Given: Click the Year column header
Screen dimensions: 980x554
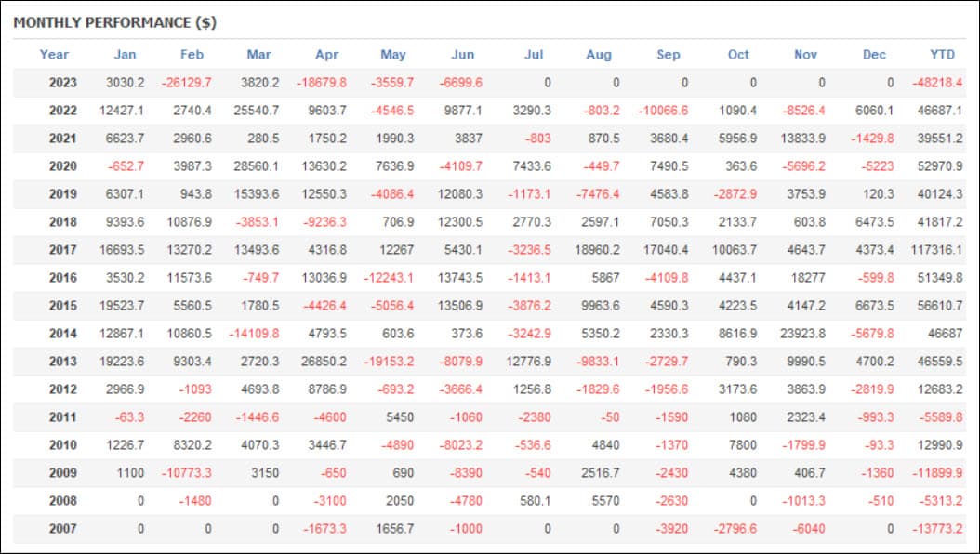Looking at the screenshot, I should click(x=54, y=54).
